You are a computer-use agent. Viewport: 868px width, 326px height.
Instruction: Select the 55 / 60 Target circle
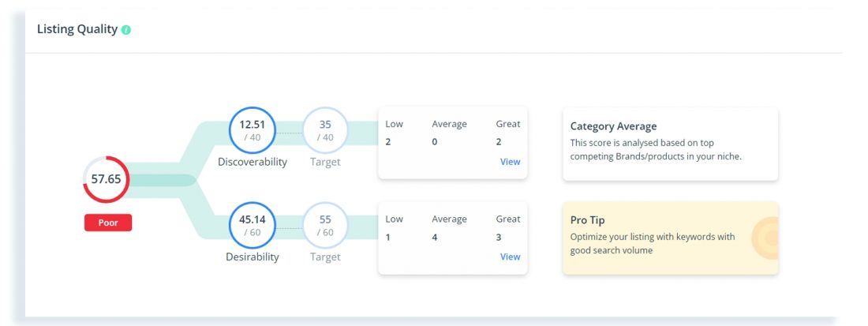(325, 225)
